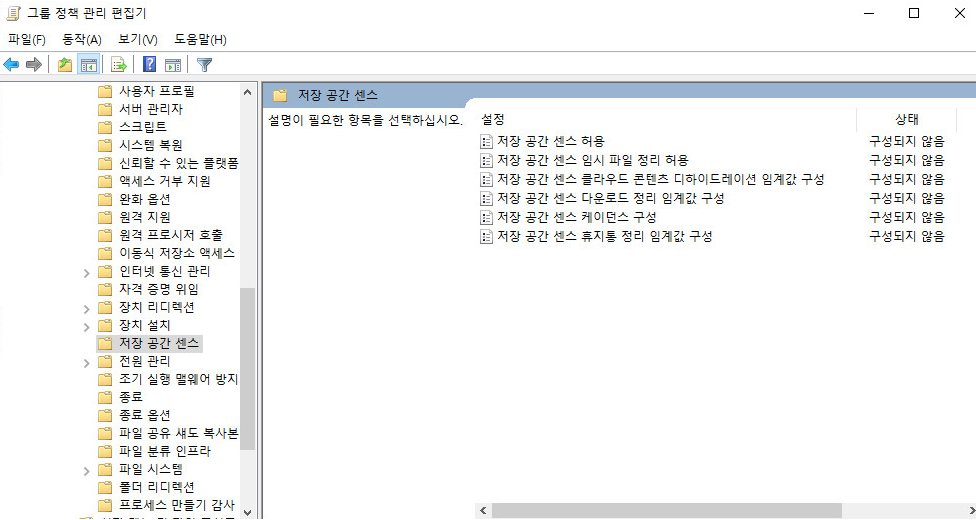Click the Export list toolbar icon
Viewport: 976px width, 520px height.
point(119,64)
